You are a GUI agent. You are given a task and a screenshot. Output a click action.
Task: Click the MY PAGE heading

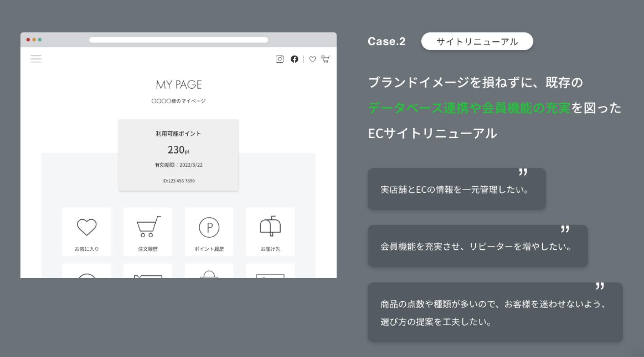coord(179,85)
